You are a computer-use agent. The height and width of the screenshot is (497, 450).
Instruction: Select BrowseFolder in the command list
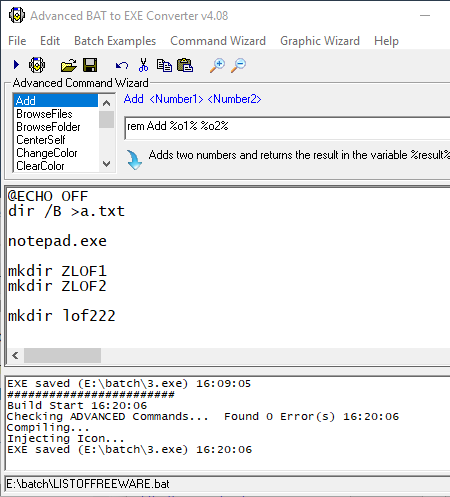click(x=48, y=127)
